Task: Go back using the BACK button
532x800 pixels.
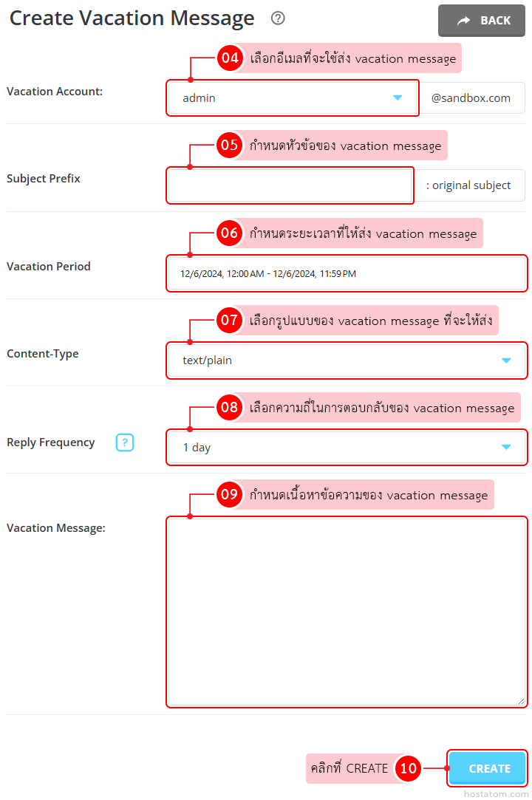Action: coord(482,21)
